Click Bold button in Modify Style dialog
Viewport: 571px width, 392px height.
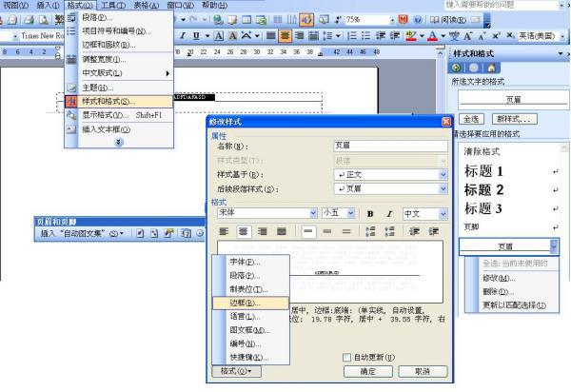pos(370,212)
